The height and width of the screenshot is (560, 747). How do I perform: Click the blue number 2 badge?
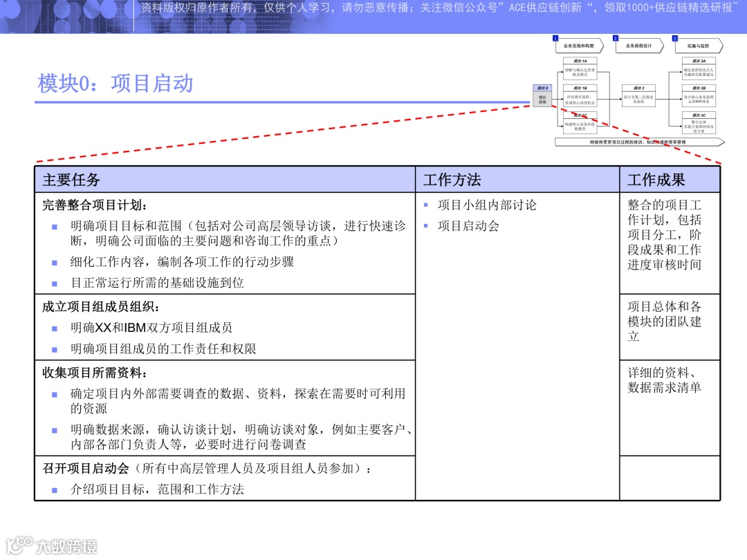point(615,37)
